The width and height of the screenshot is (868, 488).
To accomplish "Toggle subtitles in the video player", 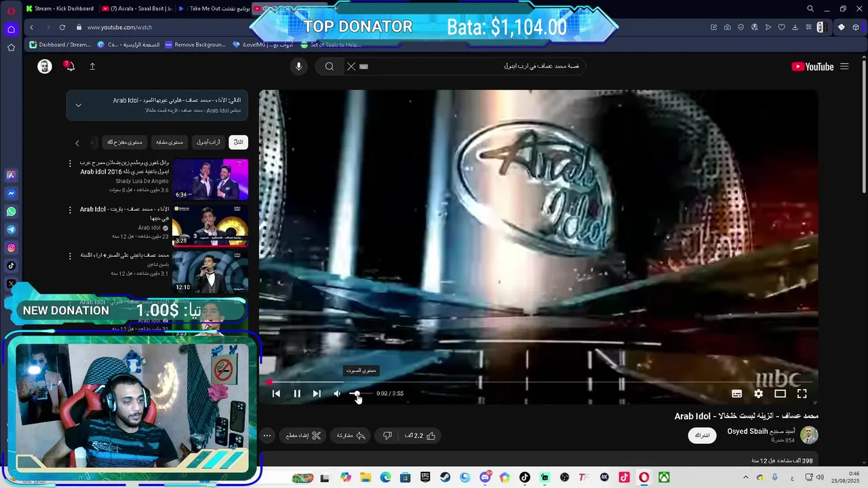I will tap(736, 394).
